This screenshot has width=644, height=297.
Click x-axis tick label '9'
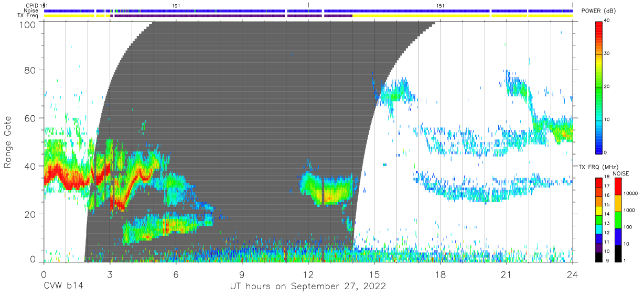coord(242,275)
